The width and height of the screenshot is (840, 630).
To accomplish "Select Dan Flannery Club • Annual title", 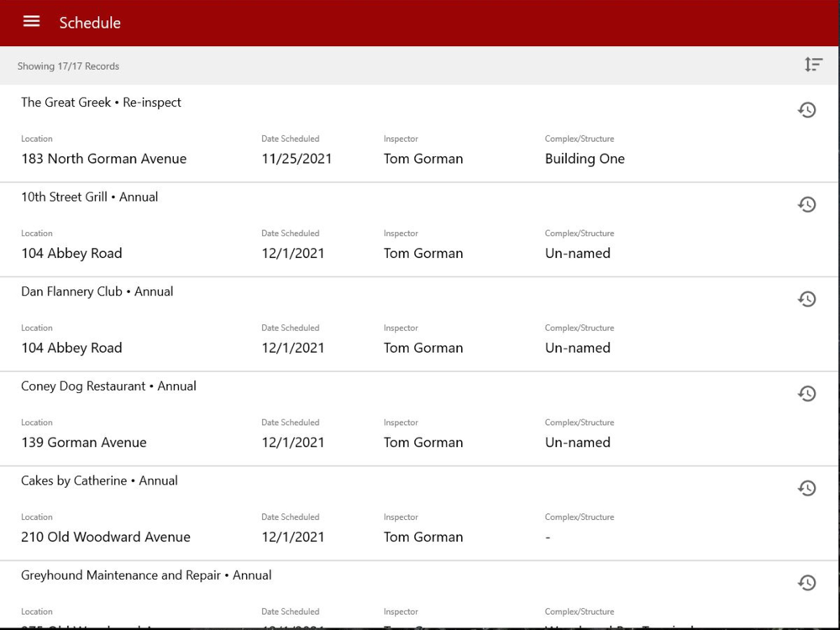I will pyautogui.click(x=97, y=291).
